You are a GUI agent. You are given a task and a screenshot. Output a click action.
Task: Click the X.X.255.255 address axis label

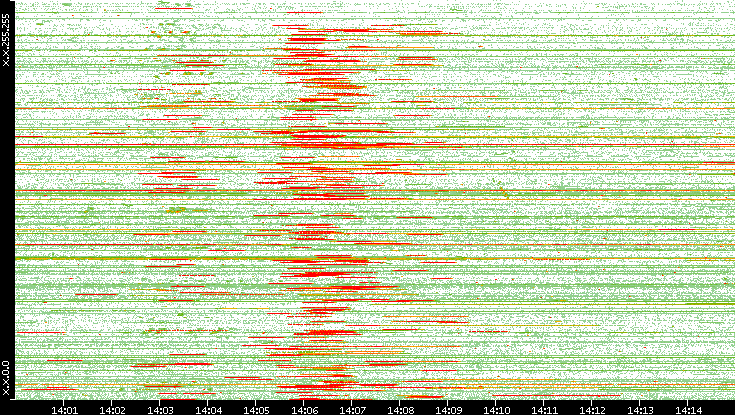(6, 40)
